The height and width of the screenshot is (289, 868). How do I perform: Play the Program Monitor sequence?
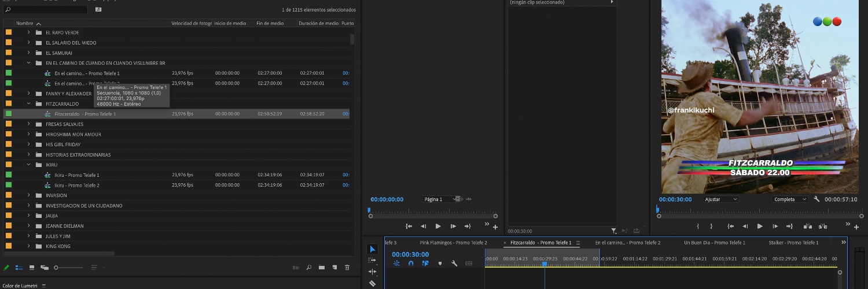(760, 227)
